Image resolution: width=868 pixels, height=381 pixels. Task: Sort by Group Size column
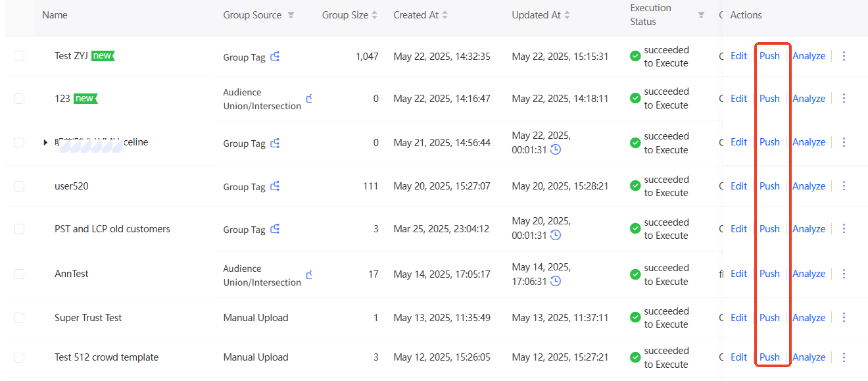375,15
